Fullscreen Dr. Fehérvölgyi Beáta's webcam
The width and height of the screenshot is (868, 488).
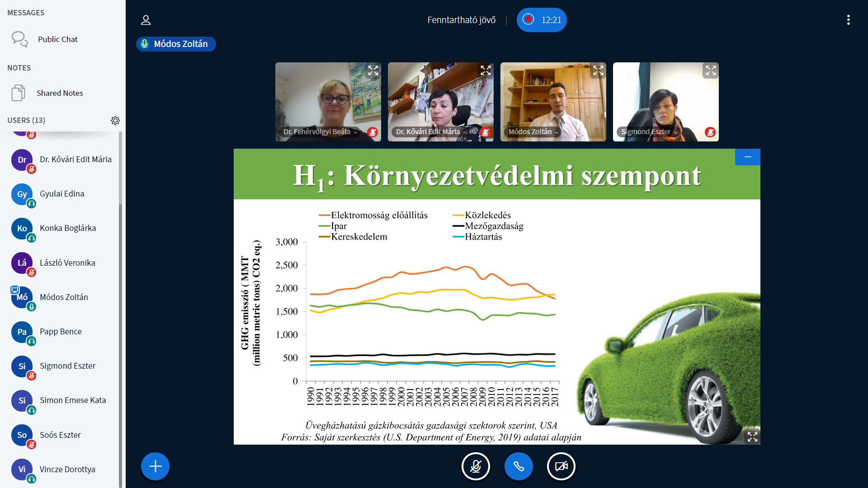point(373,70)
